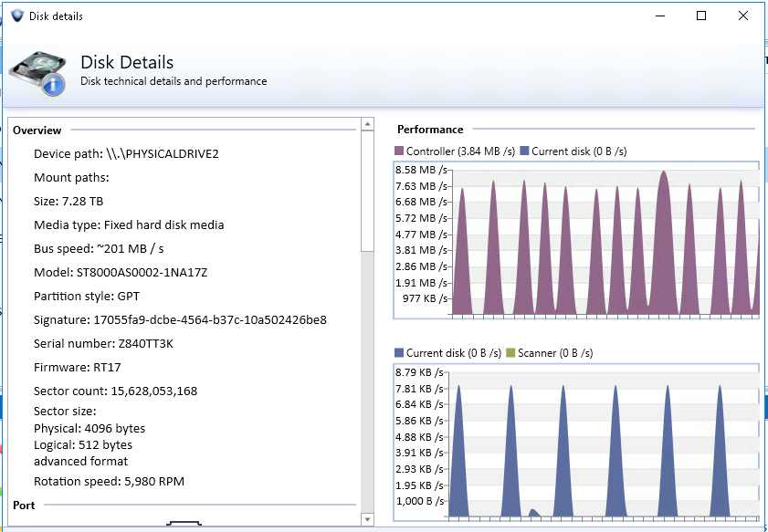This screenshot has height=532, width=768.
Task: Select the 'Device path: \\.\PHYSICALDRIVE2' line
Action: click(x=126, y=153)
